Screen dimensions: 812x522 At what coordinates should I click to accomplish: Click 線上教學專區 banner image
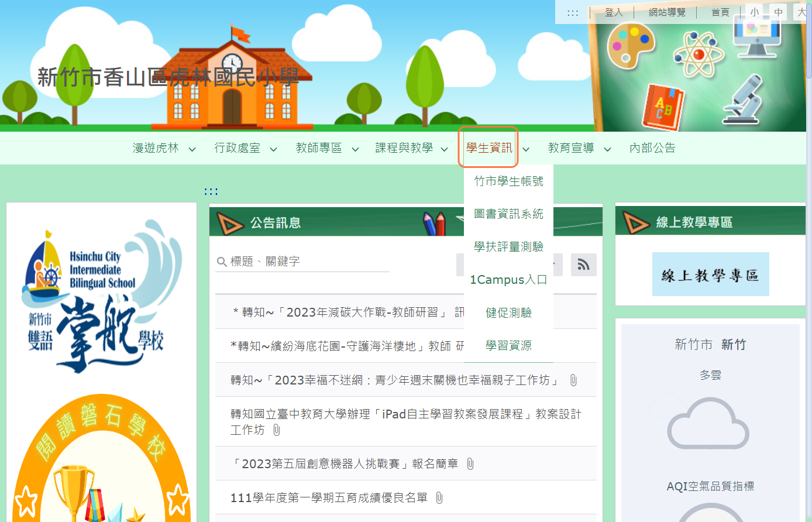pos(710,274)
